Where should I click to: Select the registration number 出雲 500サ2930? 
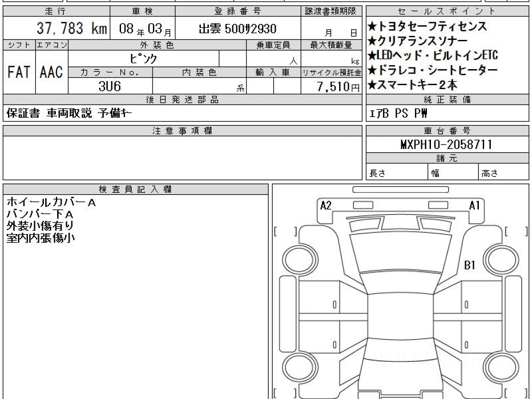(238, 29)
